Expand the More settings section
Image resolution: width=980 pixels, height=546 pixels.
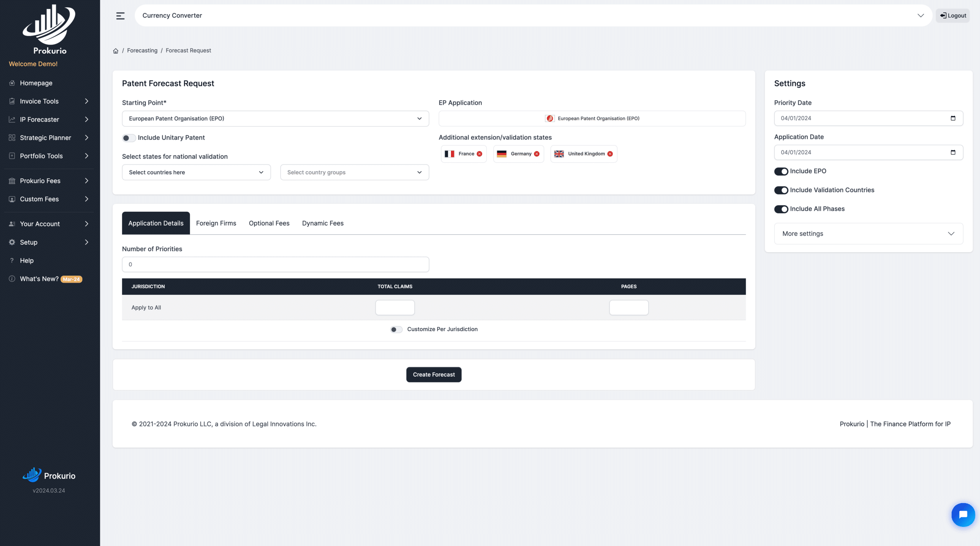868,234
